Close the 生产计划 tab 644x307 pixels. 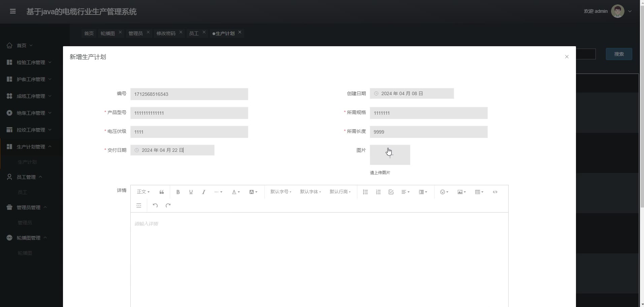tap(240, 32)
